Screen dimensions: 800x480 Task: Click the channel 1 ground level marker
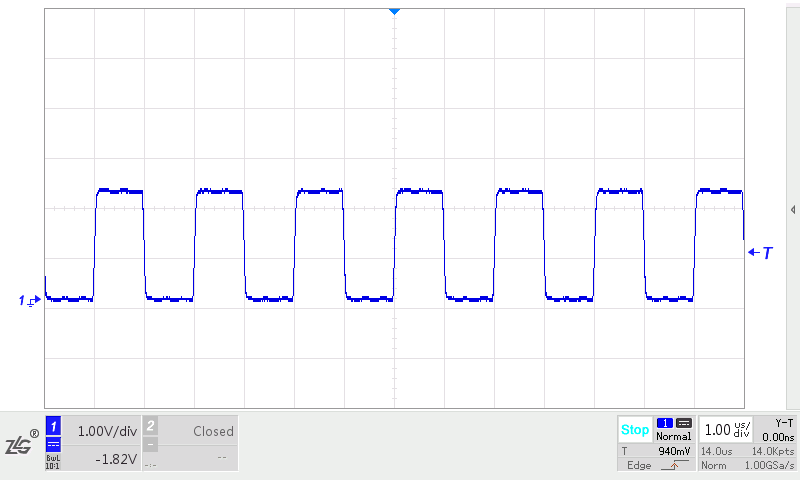28,300
